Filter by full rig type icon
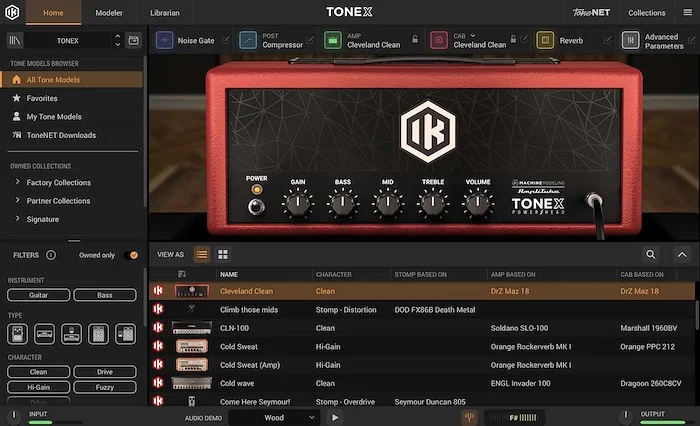The height and width of the screenshot is (426, 700). 125,334
